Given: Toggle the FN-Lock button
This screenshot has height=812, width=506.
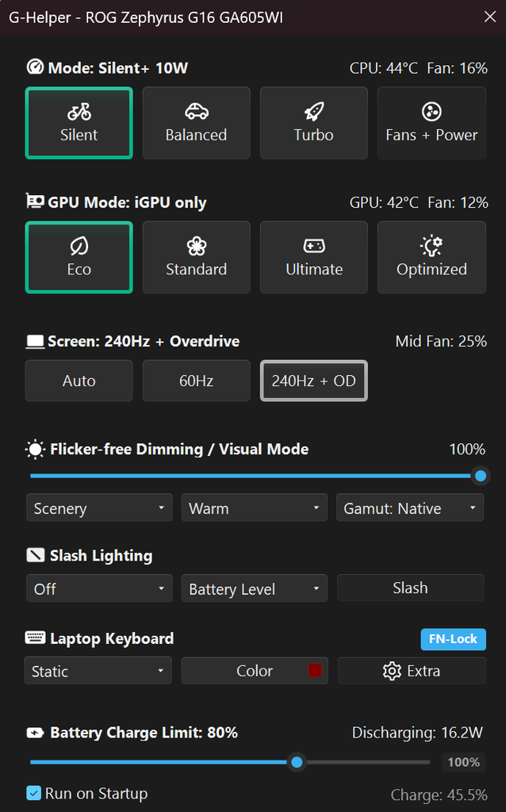Looking at the screenshot, I should pyautogui.click(x=453, y=639).
